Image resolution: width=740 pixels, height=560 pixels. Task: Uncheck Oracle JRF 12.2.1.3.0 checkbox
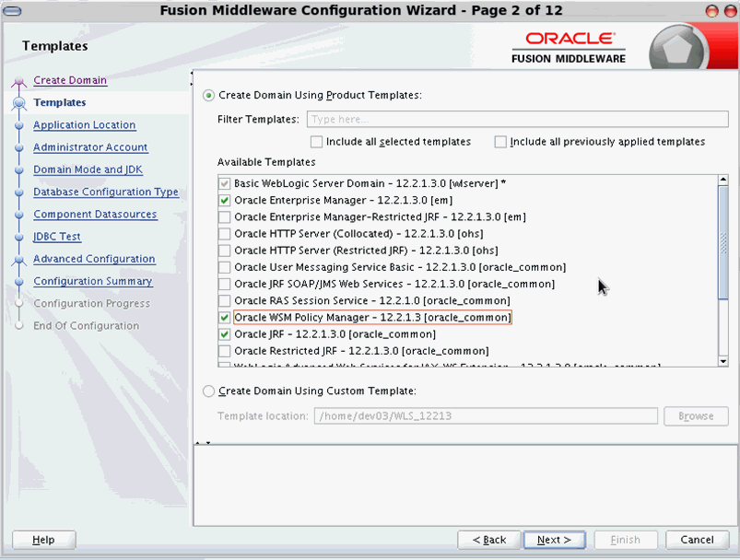tap(225, 334)
